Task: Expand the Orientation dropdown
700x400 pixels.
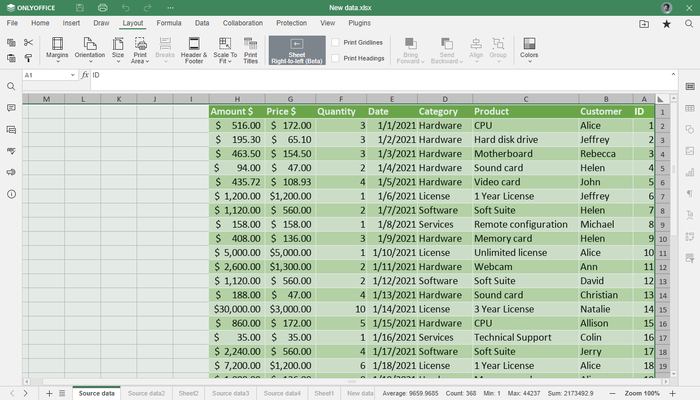Action: tap(90, 50)
